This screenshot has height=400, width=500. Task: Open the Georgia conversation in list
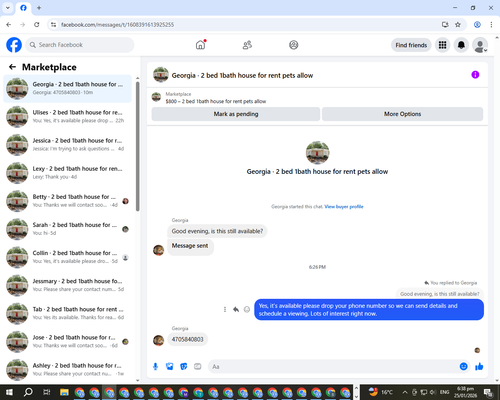pos(67,88)
